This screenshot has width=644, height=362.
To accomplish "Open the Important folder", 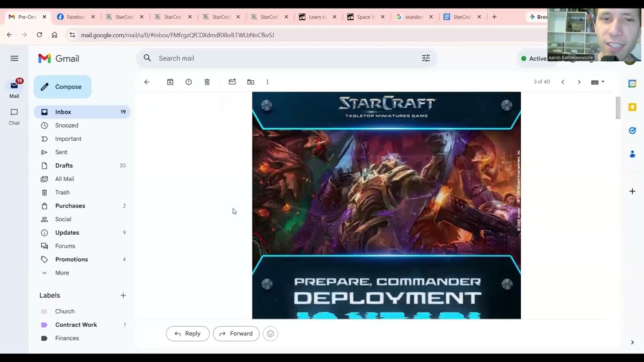I will 82,139.
